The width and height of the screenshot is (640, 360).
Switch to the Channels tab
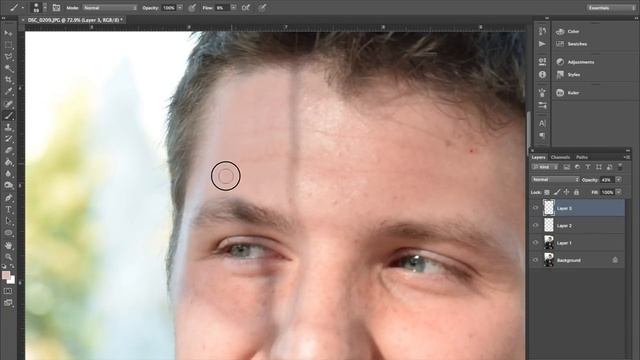point(560,157)
